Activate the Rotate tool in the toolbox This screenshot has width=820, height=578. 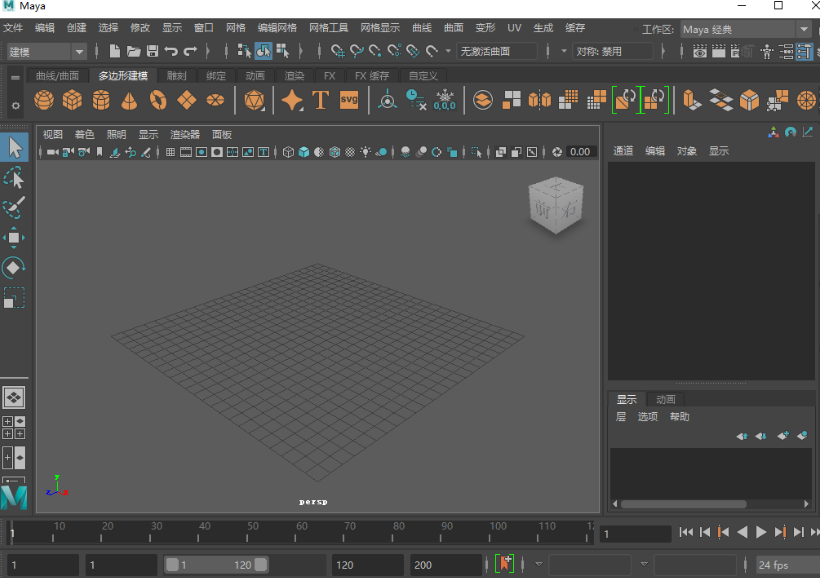pos(14,267)
